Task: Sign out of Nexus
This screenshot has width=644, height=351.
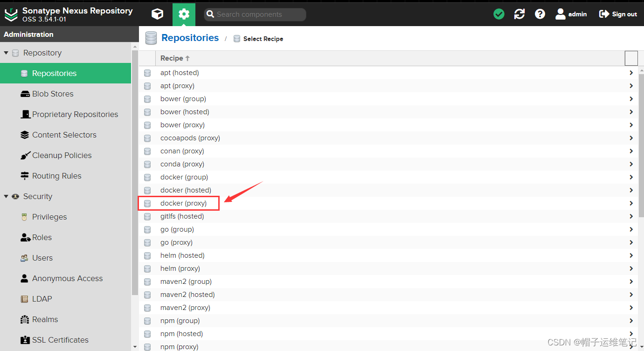Action: [618, 14]
